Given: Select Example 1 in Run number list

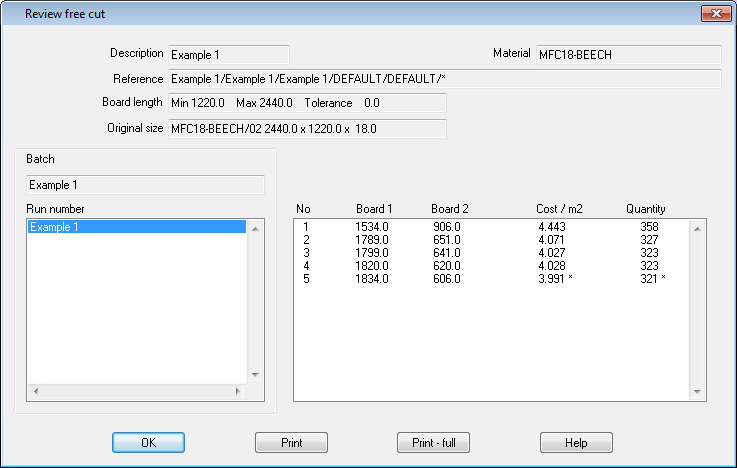Looking at the screenshot, I should click(136, 227).
